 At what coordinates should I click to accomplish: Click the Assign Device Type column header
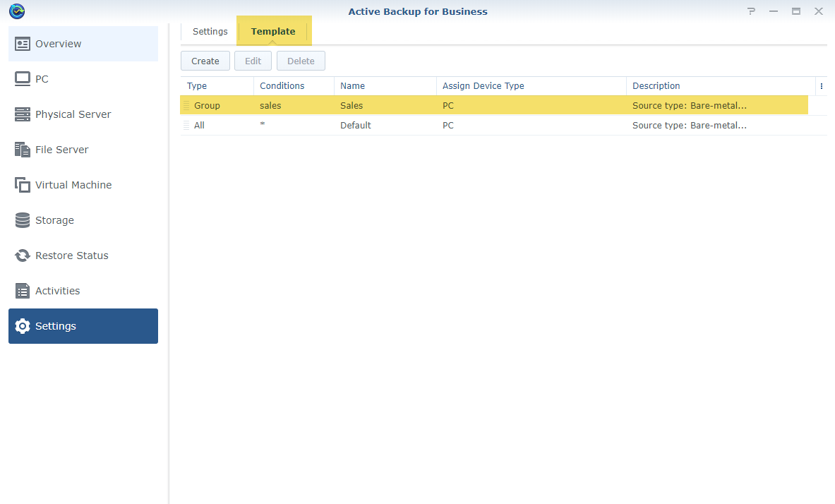coord(531,86)
